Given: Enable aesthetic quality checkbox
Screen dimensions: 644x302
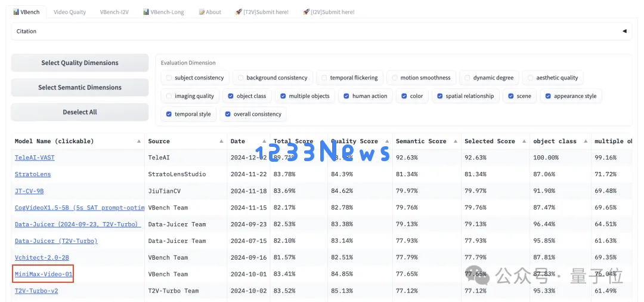Looking at the screenshot, I should click(x=531, y=78).
